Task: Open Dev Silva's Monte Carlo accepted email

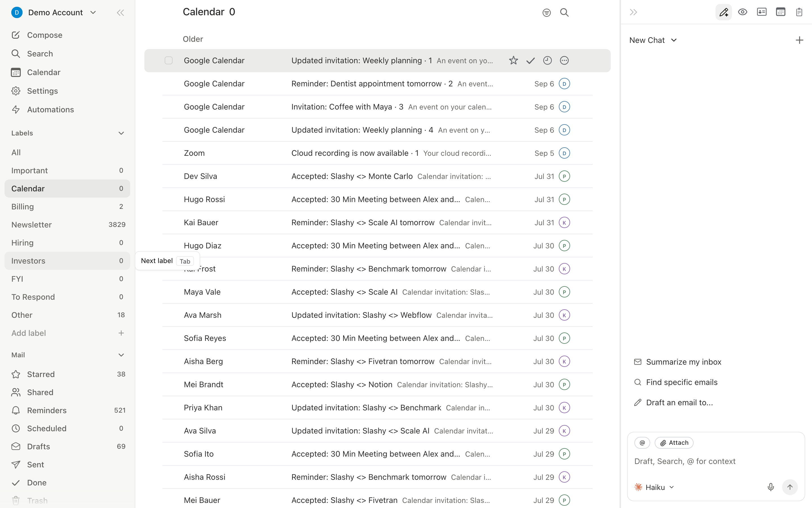Action: click(x=377, y=176)
